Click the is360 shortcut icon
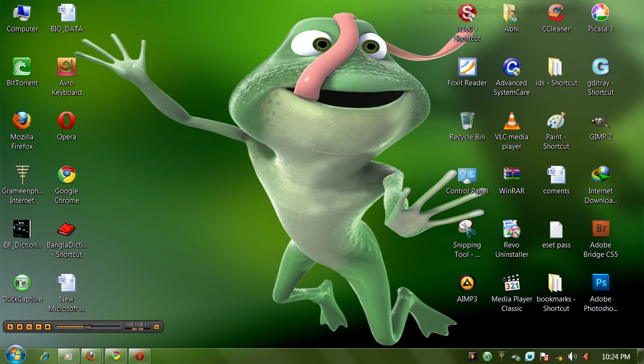Screen dimensions: 644x364 [467, 23]
